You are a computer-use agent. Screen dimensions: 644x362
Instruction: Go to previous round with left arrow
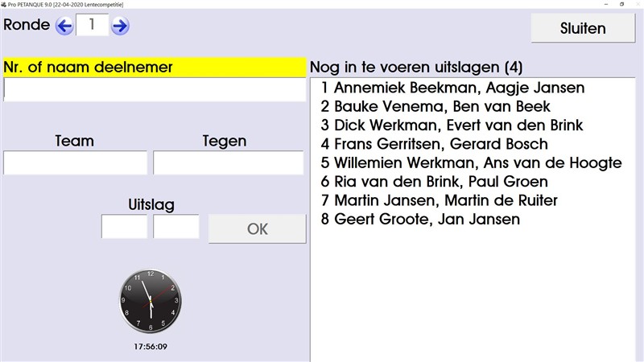pyautogui.click(x=64, y=26)
